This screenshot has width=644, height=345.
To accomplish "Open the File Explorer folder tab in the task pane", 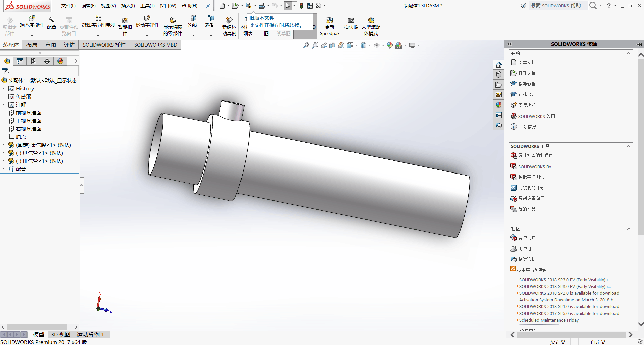I will [499, 85].
